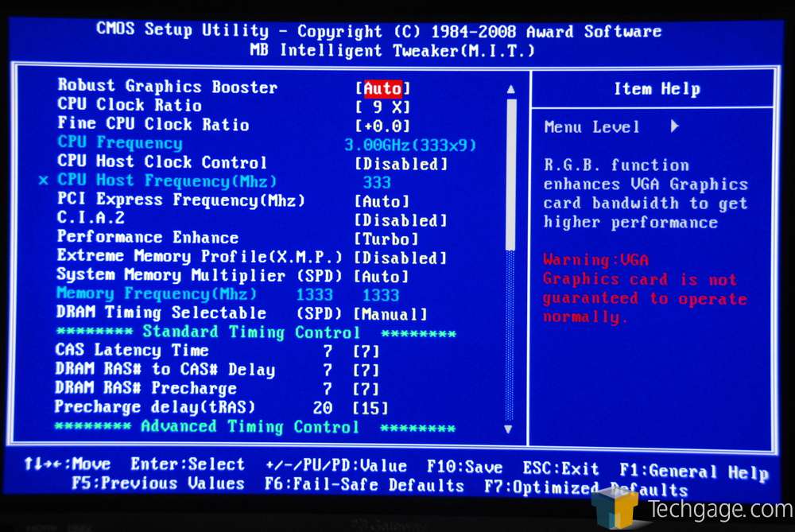The height and width of the screenshot is (532, 795).
Task: Select the System Memory Multiplier label
Action: pyautogui.click(x=171, y=275)
